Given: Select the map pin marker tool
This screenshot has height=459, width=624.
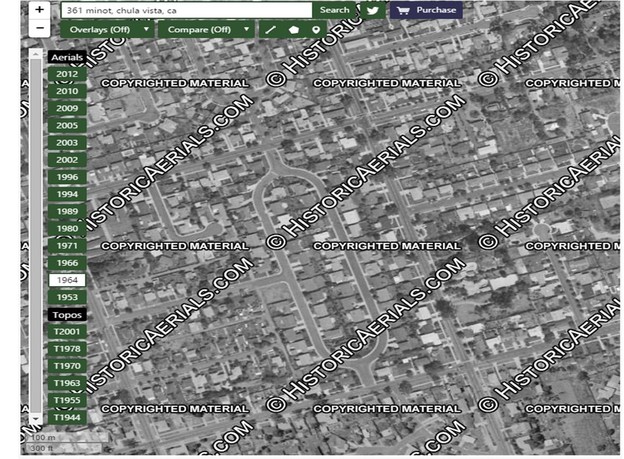Looking at the screenshot, I should click(x=316, y=30).
